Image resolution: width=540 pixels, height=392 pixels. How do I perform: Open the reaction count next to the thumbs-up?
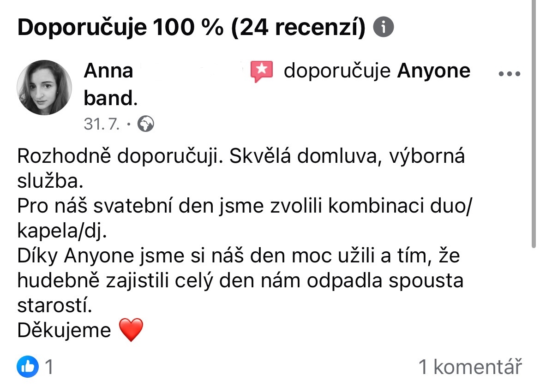point(48,367)
